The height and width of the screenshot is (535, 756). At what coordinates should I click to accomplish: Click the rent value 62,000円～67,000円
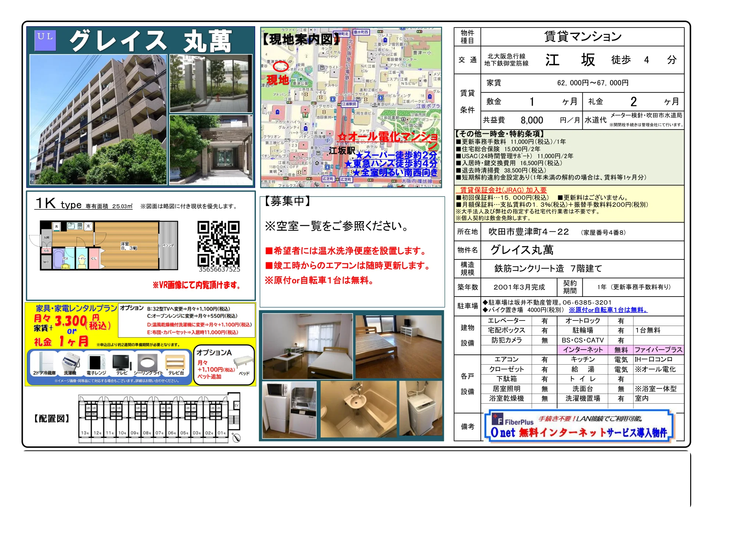593,83
